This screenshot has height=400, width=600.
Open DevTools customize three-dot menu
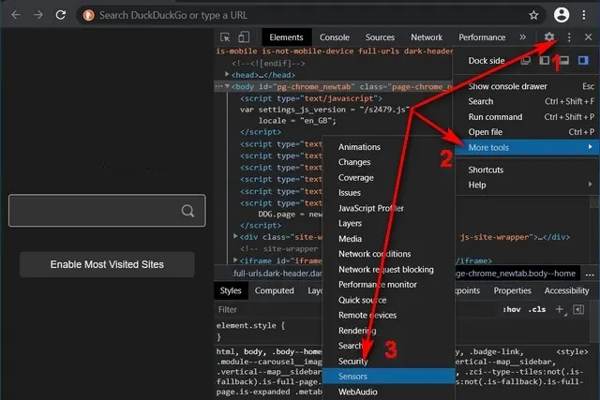point(569,37)
